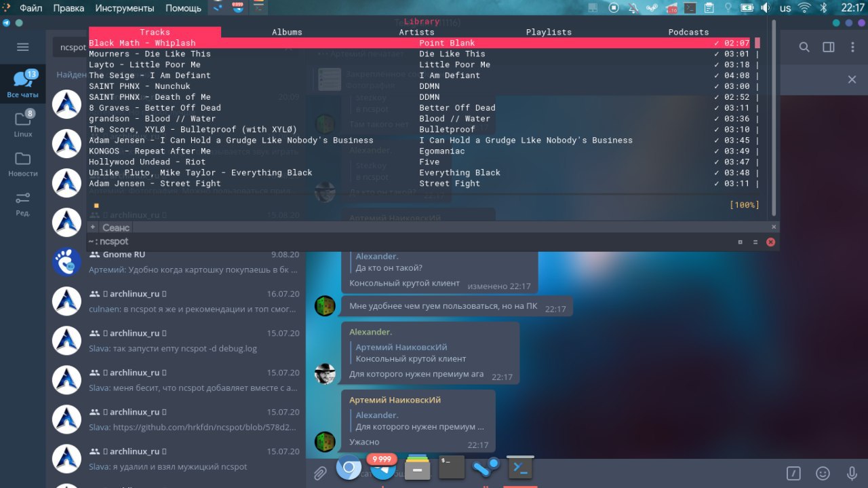
Task: Select track grandson - Blood // Water
Action: click(152, 119)
